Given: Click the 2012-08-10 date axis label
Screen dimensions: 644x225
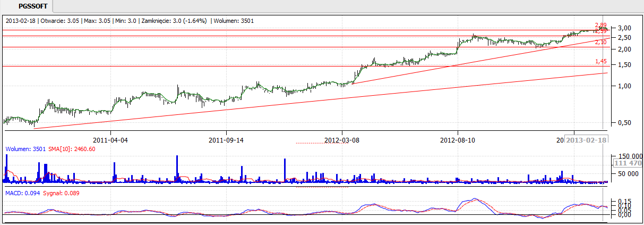Looking at the screenshot, I should pos(458,140).
